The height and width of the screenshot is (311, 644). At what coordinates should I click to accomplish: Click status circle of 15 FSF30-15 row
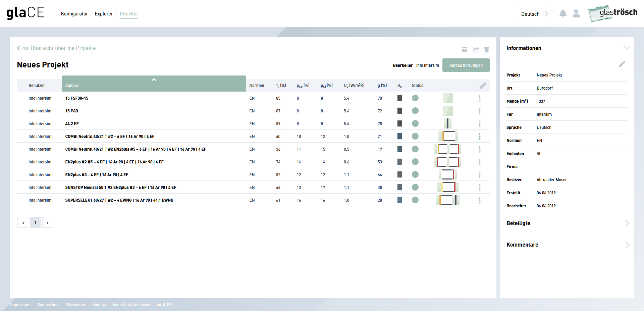click(415, 98)
